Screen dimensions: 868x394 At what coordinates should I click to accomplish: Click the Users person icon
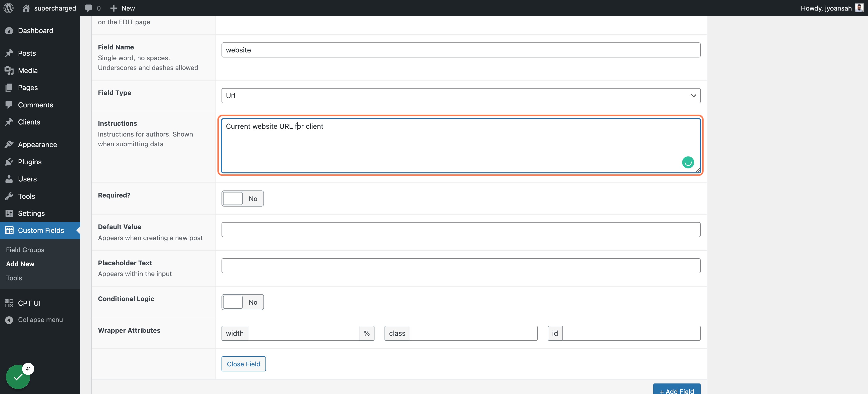9,179
